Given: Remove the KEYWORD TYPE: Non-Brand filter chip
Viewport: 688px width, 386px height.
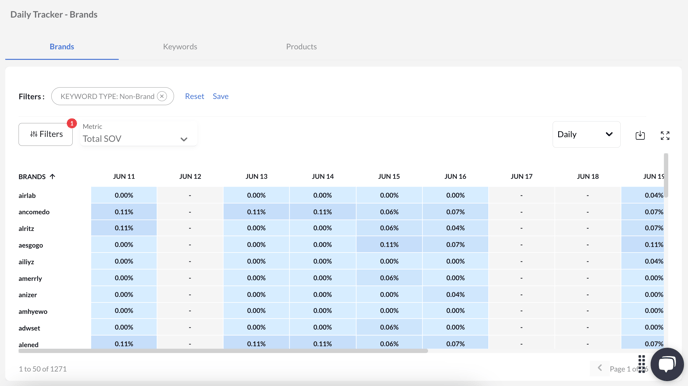Looking at the screenshot, I should point(162,96).
